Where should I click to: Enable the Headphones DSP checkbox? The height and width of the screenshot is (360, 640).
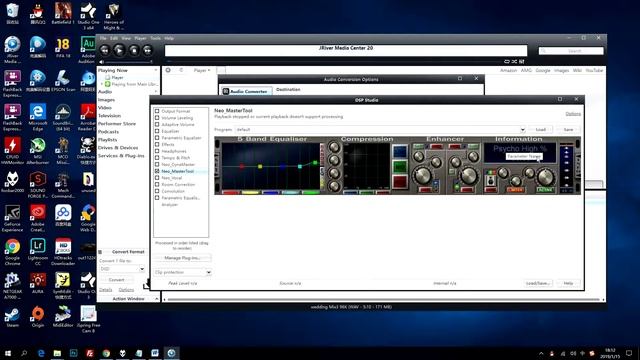(157, 151)
